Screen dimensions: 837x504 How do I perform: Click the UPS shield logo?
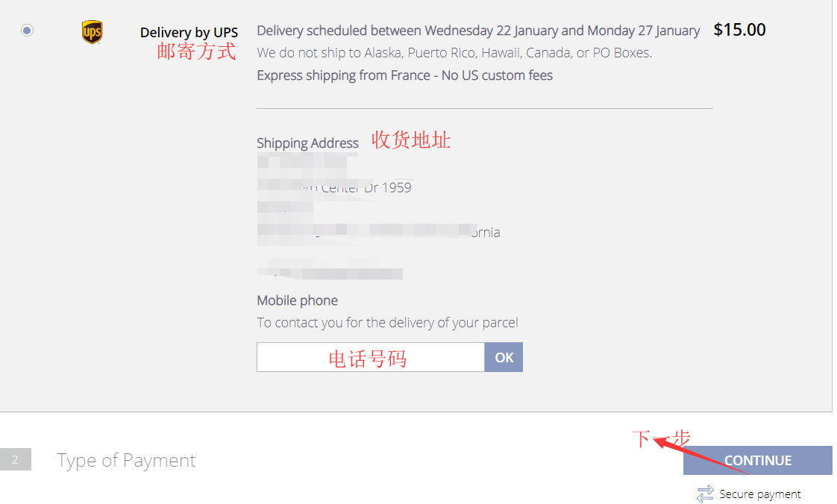pyautogui.click(x=92, y=32)
